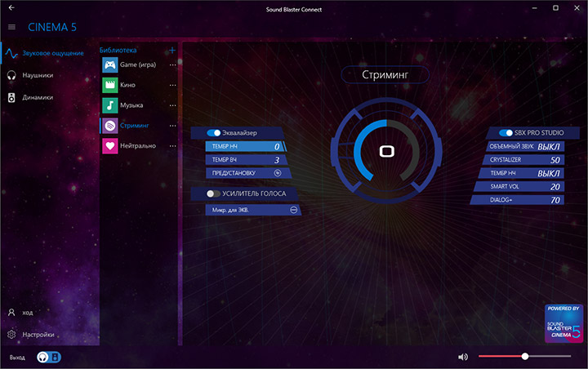Select the Музыка profile
This screenshot has width=588, height=369.
(131, 105)
